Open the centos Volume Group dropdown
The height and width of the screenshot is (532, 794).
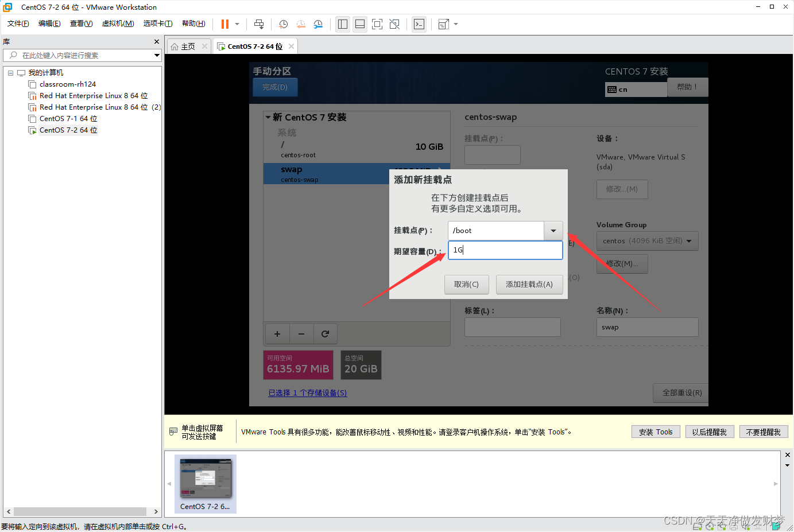coord(648,241)
